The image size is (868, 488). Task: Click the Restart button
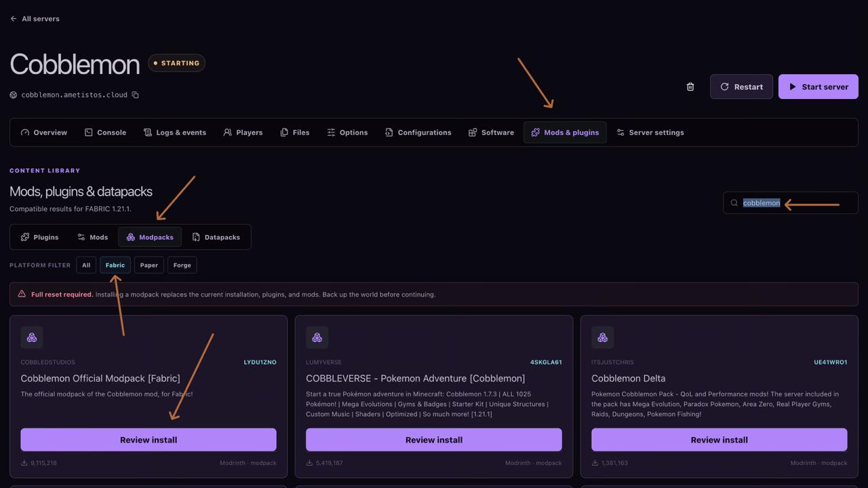click(741, 87)
